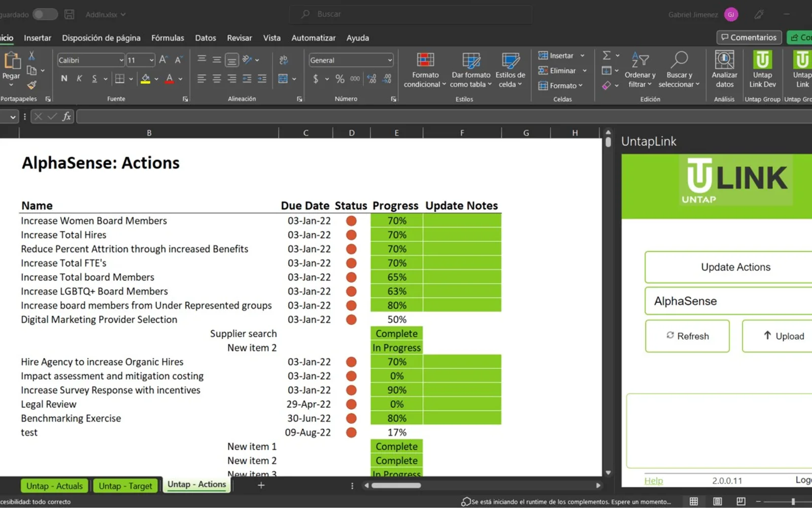Image resolution: width=812 pixels, height=508 pixels.
Task: Click the Comentarios button
Action: click(x=749, y=37)
